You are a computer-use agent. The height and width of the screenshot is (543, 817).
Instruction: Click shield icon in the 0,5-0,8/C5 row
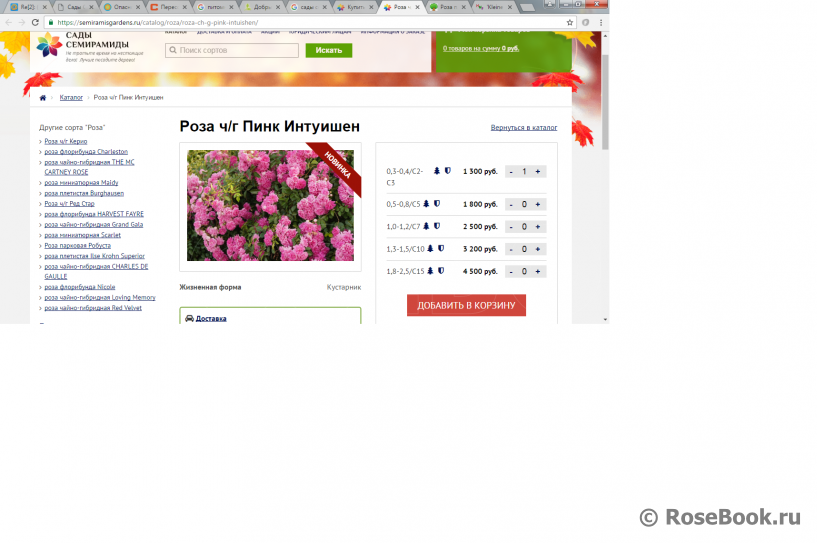[437, 204]
